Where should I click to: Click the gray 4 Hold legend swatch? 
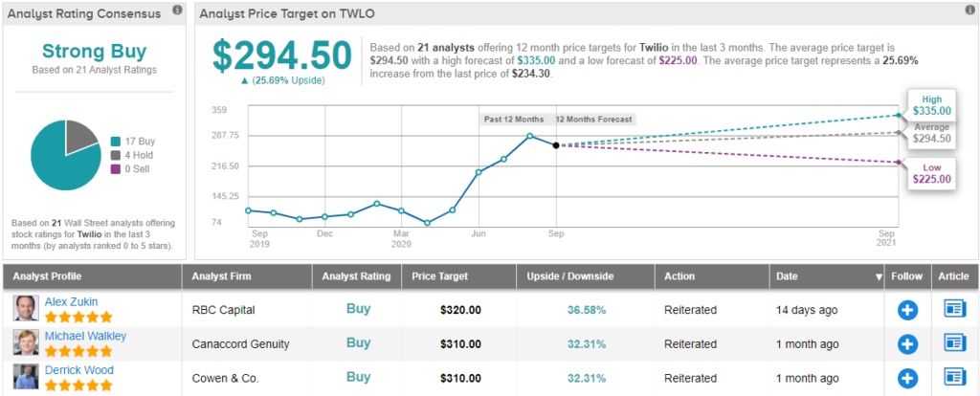pos(116,155)
